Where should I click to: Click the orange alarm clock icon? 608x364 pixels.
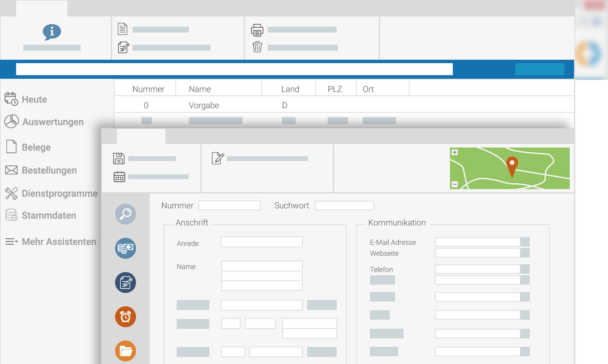coord(125,317)
